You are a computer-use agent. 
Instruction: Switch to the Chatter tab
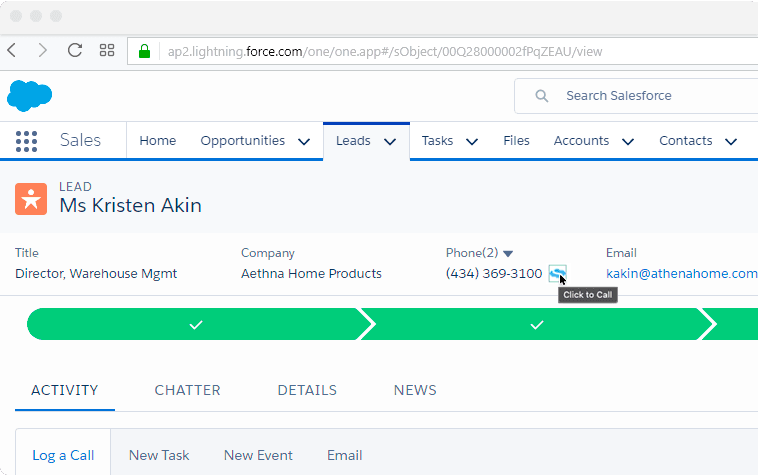(x=187, y=390)
